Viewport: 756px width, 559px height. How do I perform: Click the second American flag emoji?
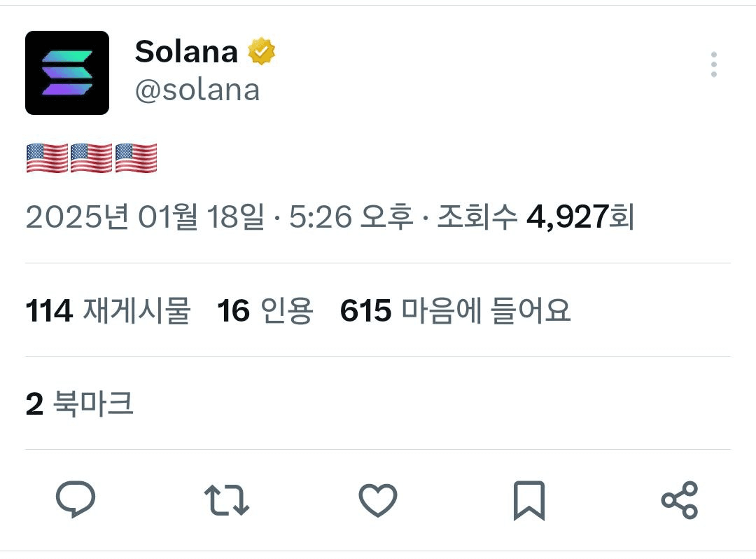(91, 158)
